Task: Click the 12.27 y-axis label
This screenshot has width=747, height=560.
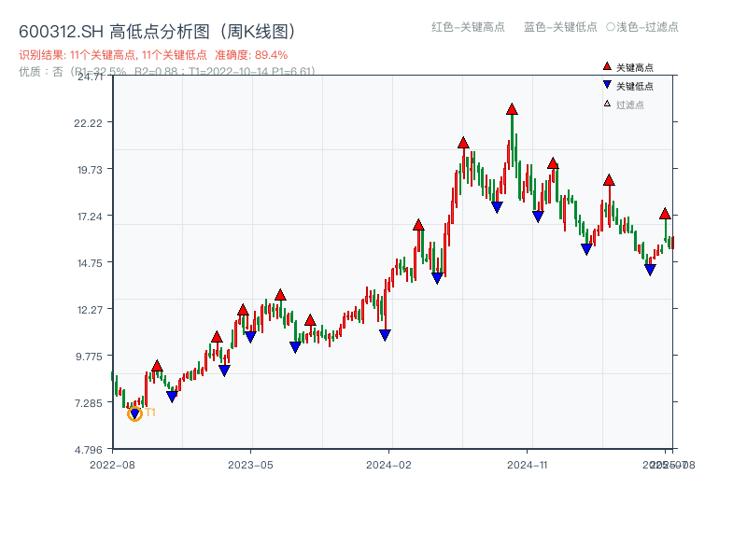Action: click(x=90, y=310)
